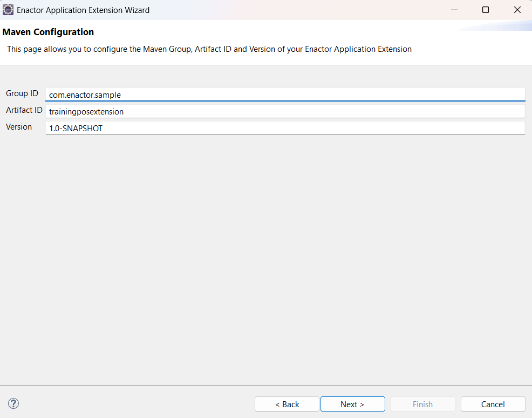Select the text trainingposextension
Viewport: 532px width, 418px height.
pyautogui.click(x=86, y=111)
